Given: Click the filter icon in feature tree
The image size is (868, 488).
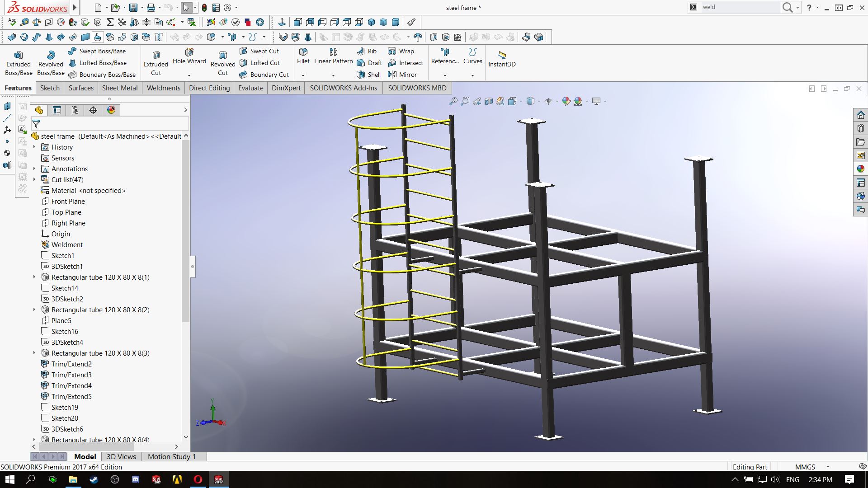Looking at the screenshot, I should point(37,123).
